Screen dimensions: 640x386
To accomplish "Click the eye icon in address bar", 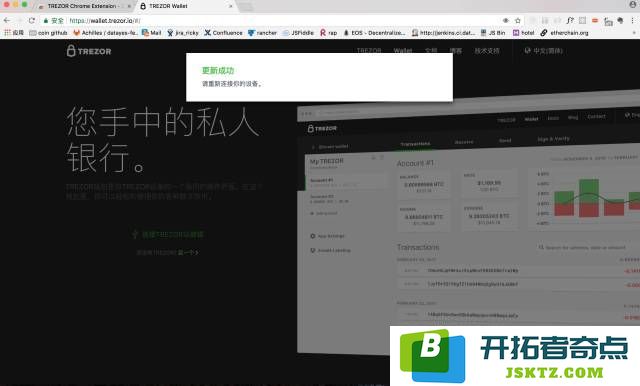I will pyautogui.click(x=506, y=20).
